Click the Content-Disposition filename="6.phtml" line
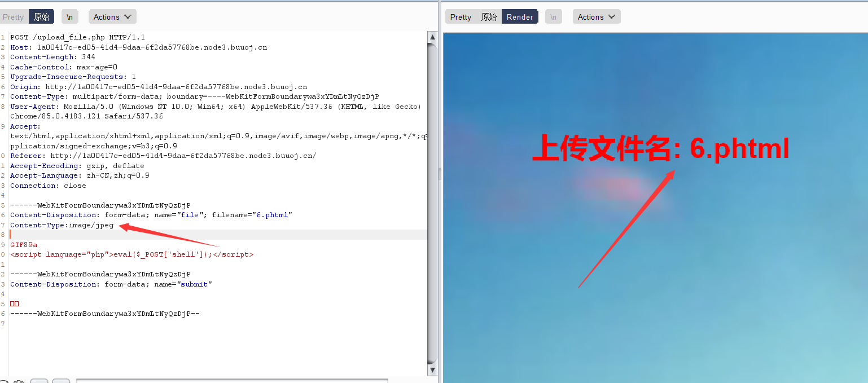This screenshot has width=868, height=383. pos(151,215)
